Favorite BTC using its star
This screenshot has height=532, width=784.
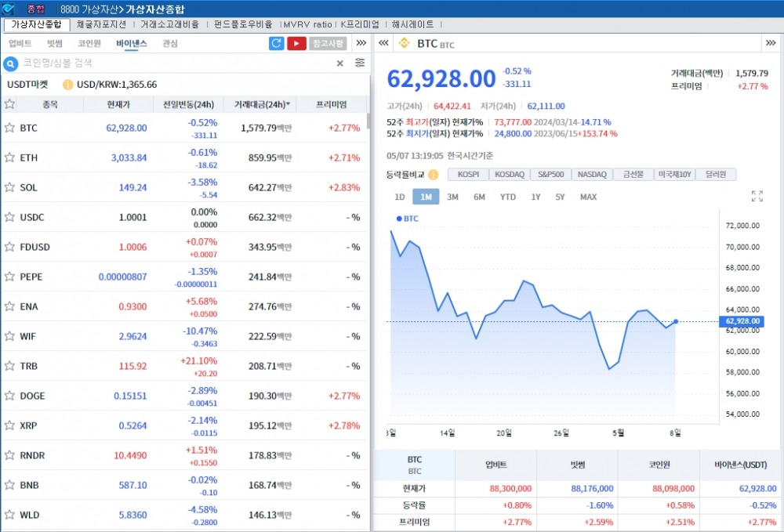click(x=11, y=127)
